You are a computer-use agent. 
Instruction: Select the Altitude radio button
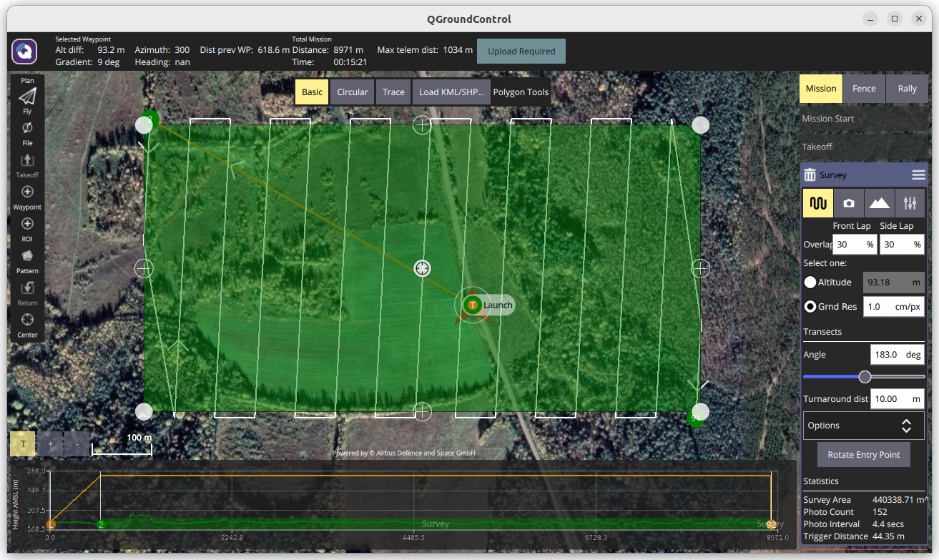810,283
